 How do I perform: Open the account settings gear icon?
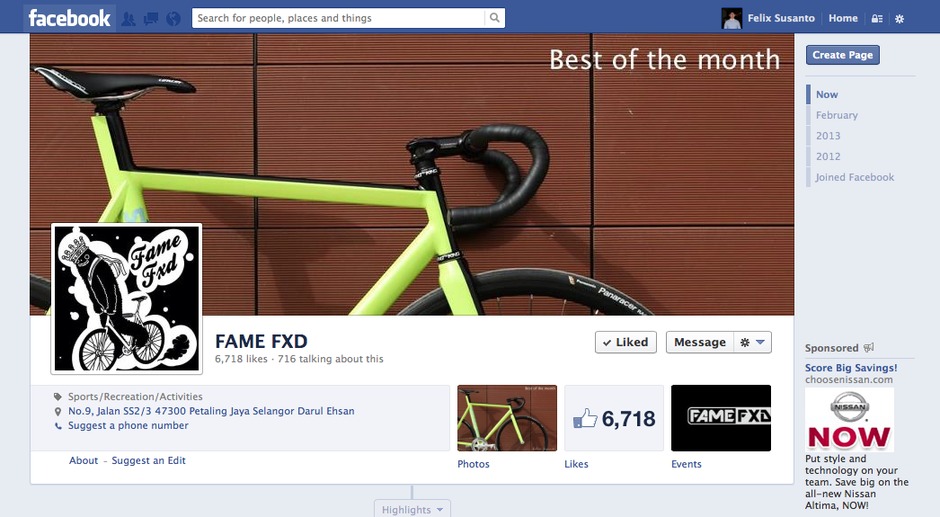click(899, 19)
